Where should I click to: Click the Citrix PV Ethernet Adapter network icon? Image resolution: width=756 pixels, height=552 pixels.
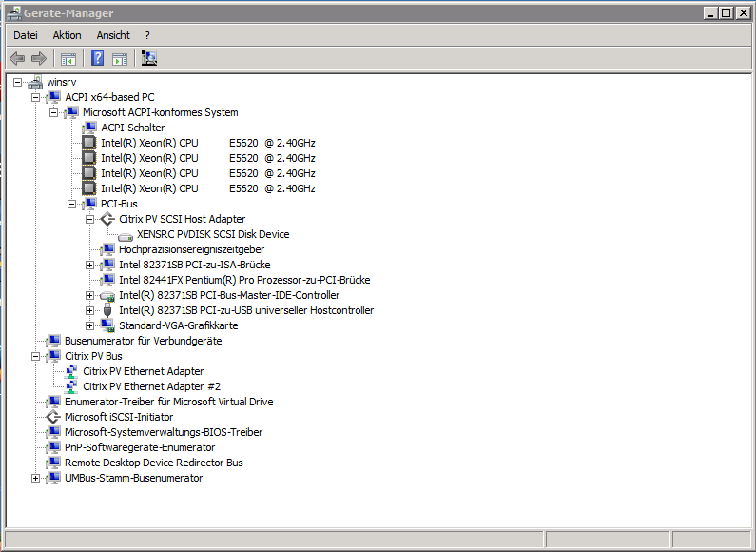[71, 371]
